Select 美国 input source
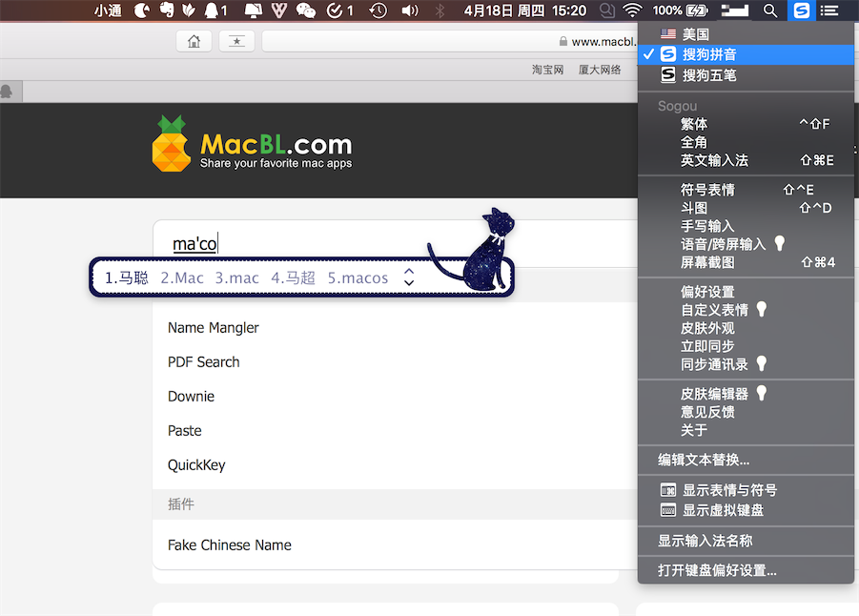 746,34
